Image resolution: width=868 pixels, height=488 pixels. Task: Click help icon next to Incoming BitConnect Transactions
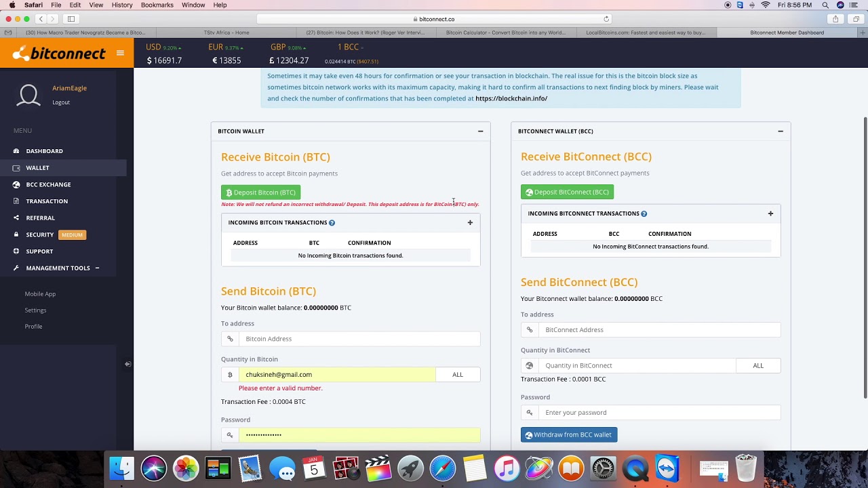644,213
